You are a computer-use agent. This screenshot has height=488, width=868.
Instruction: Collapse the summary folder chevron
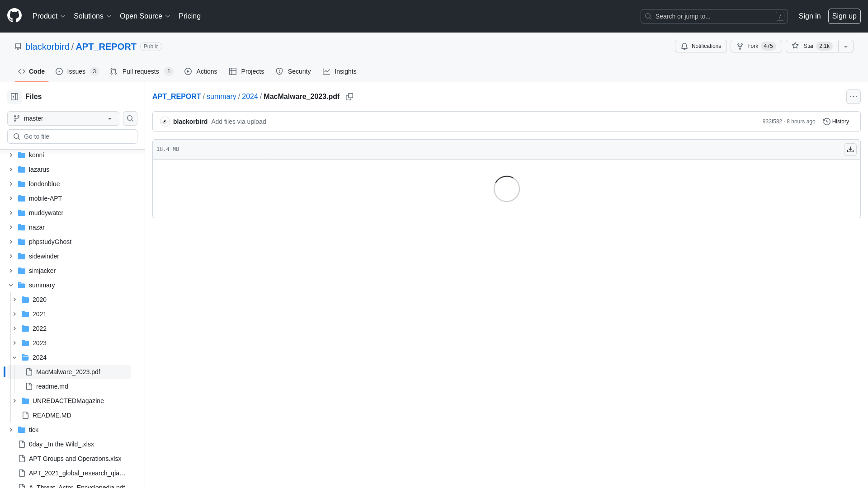tap(11, 285)
